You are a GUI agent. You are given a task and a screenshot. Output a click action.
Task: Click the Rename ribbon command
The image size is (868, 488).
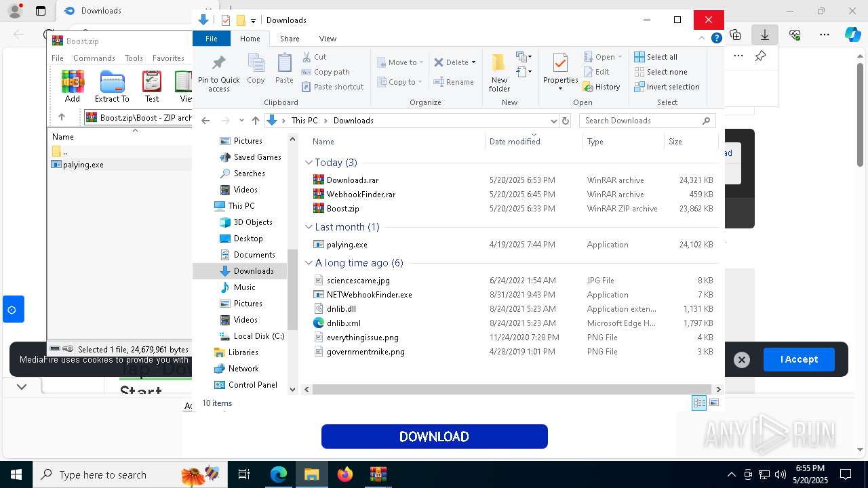(454, 82)
